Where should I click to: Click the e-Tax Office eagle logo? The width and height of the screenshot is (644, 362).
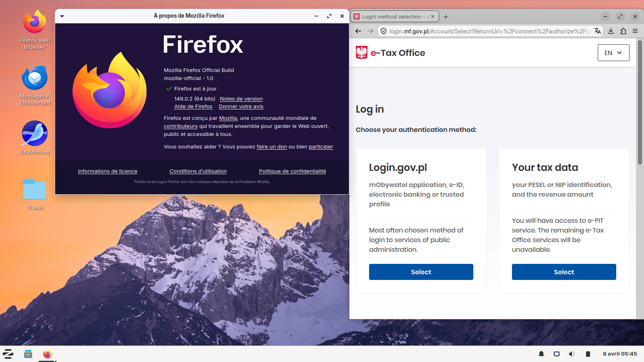click(361, 53)
